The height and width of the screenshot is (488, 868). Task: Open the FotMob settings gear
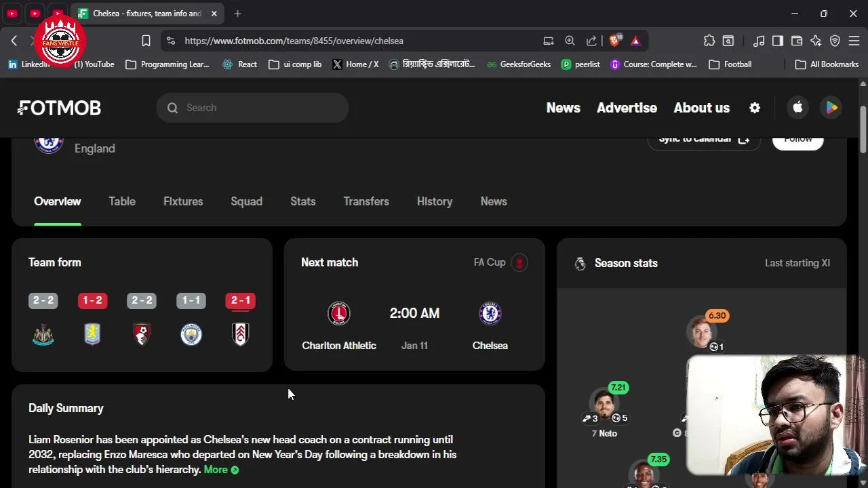755,108
